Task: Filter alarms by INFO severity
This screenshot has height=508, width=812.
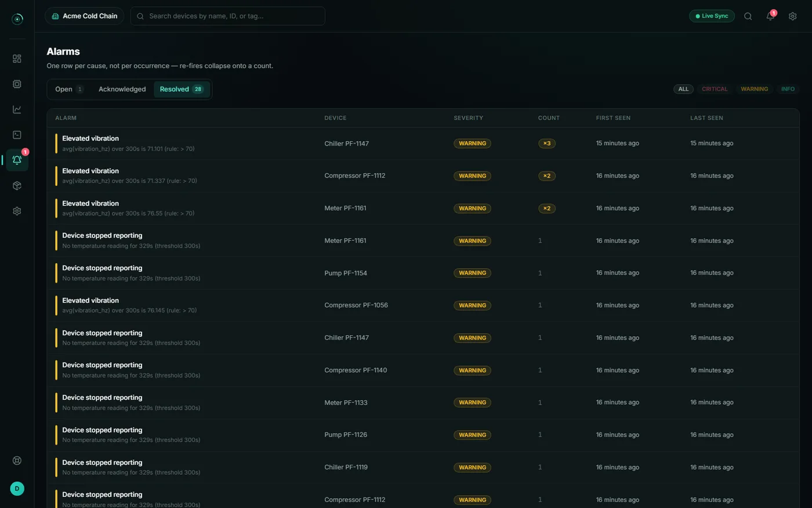Action: coord(788,89)
